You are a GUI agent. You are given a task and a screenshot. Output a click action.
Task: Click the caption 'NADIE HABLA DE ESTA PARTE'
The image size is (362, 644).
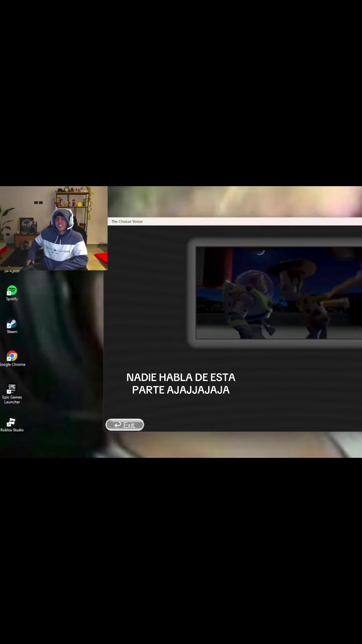pos(181,383)
